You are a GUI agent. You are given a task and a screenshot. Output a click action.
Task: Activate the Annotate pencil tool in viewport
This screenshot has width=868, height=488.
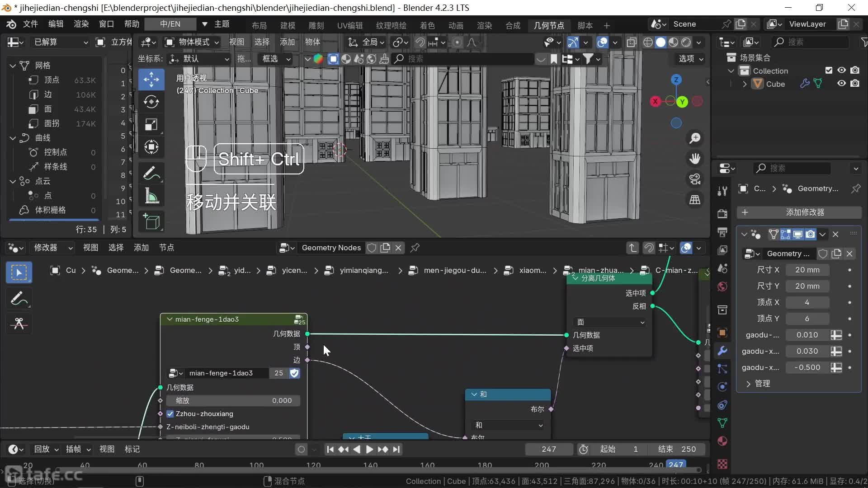click(x=151, y=173)
